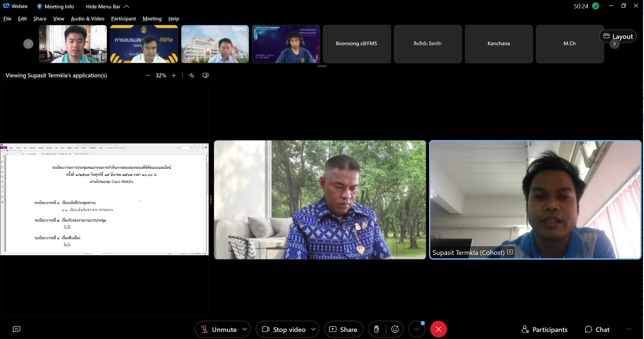
Task: Open the reactions emoji icon
Action: (x=395, y=329)
